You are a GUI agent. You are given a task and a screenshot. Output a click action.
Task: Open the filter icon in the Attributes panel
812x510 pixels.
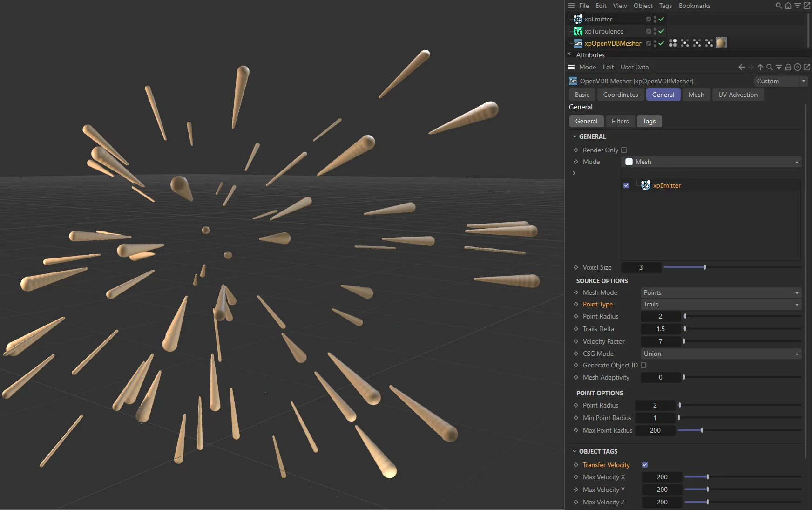[x=779, y=67]
